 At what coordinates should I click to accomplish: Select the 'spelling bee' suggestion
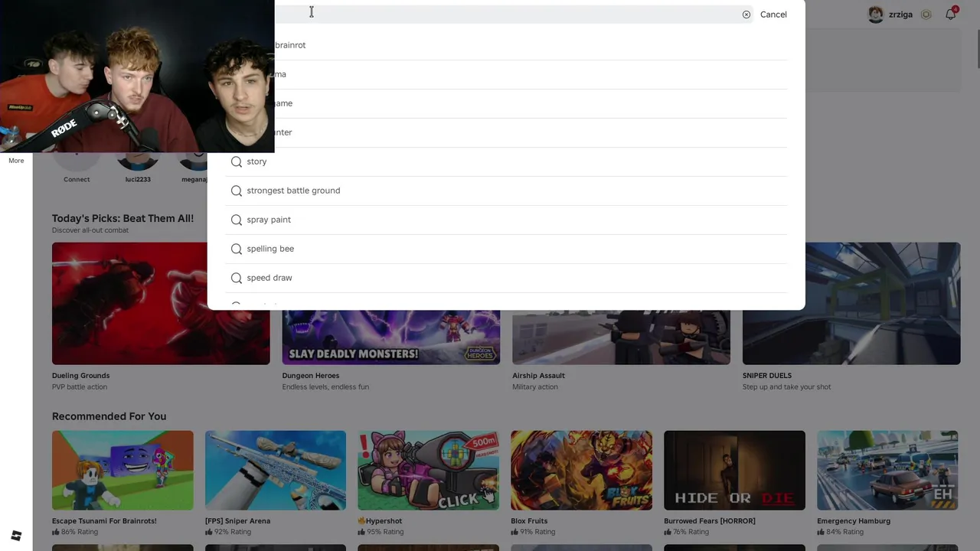coord(506,249)
